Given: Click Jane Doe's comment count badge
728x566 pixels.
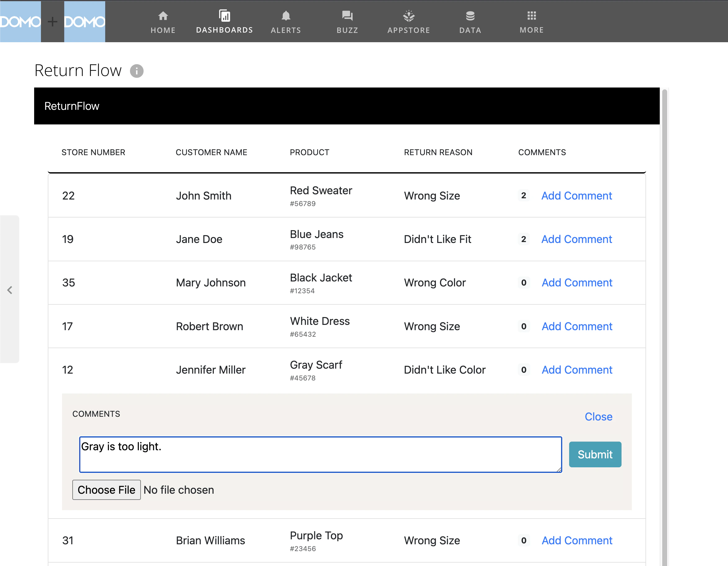Looking at the screenshot, I should pyautogui.click(x=523, y=239).
